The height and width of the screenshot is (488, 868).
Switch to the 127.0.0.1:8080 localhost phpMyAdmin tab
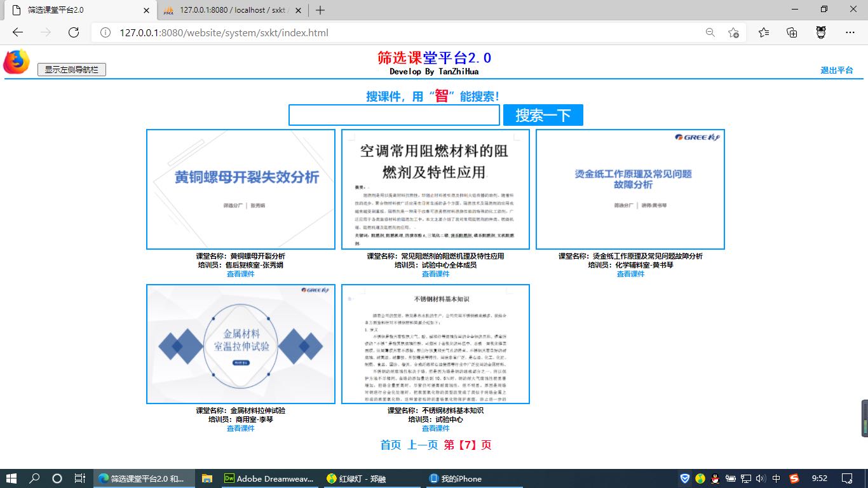click(x=233, y=10)
